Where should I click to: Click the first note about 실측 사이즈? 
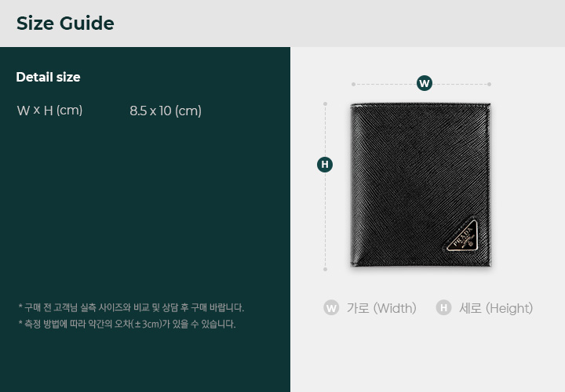coord(131,308)
